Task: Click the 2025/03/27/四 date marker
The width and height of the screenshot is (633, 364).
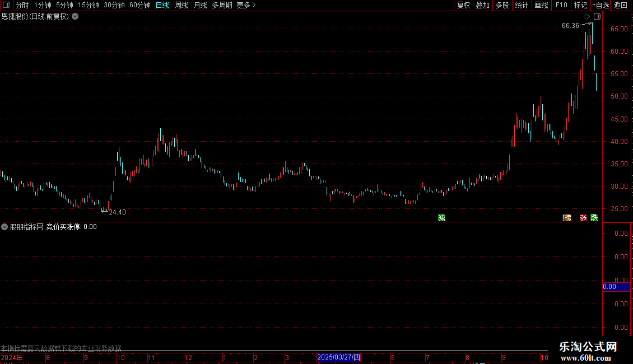Action: tap(338, 357)
